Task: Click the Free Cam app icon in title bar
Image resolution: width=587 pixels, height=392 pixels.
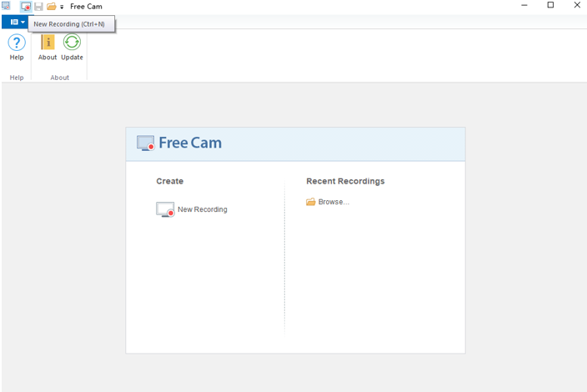Action: (x=6, y=6)
